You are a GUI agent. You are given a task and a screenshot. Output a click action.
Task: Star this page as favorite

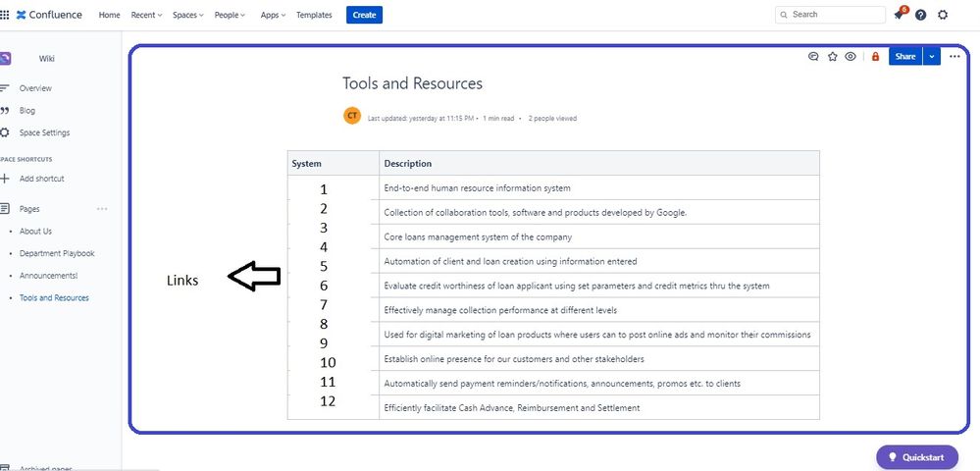833,56
